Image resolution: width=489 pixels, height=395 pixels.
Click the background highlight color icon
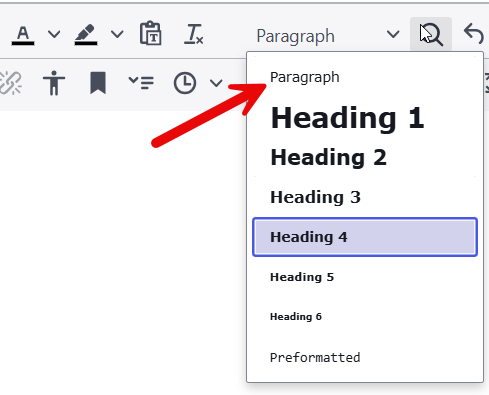(x=86, y=35)
